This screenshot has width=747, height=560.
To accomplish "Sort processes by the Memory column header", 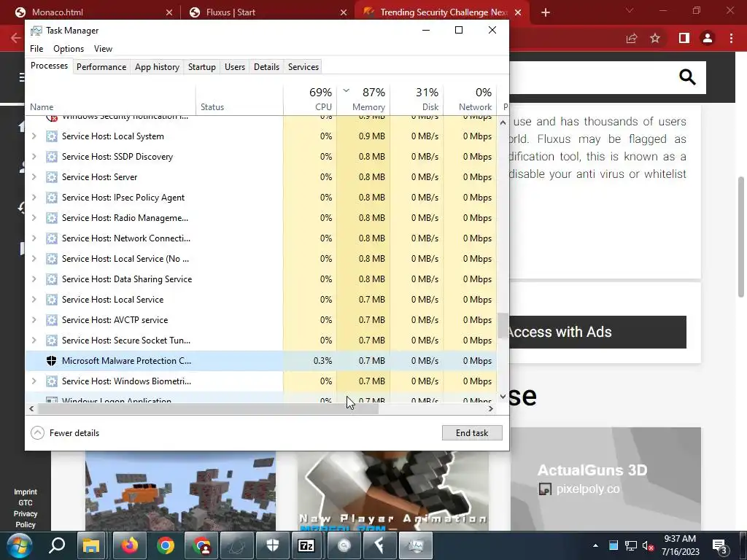I will point(363,99).
